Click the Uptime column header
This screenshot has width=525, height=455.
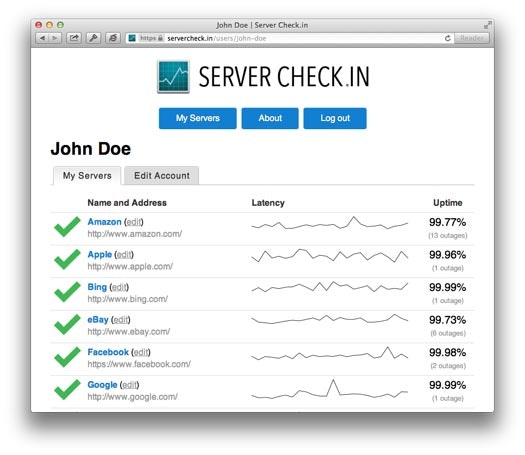[448, 203]
